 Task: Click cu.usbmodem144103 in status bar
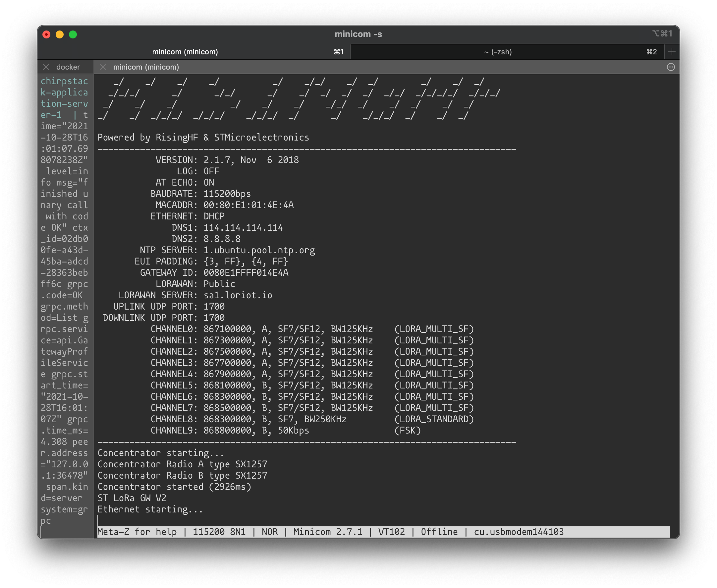tap(519, 532)
